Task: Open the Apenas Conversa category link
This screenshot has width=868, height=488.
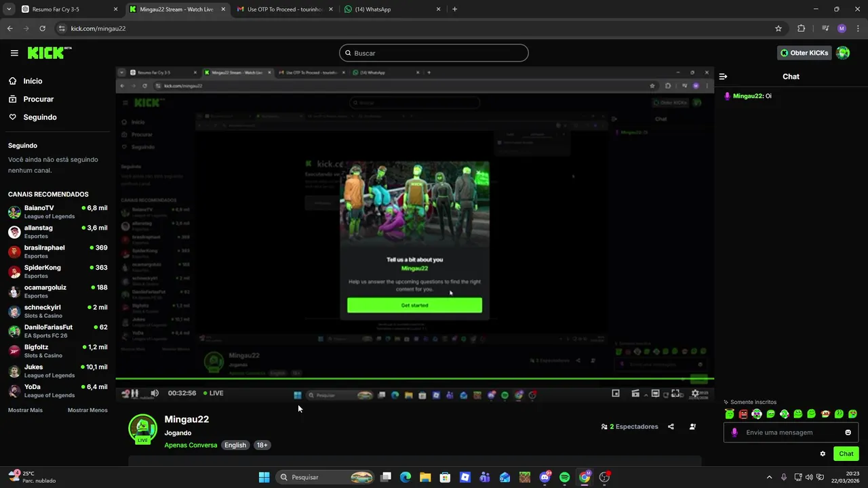Action: [191, 445]
